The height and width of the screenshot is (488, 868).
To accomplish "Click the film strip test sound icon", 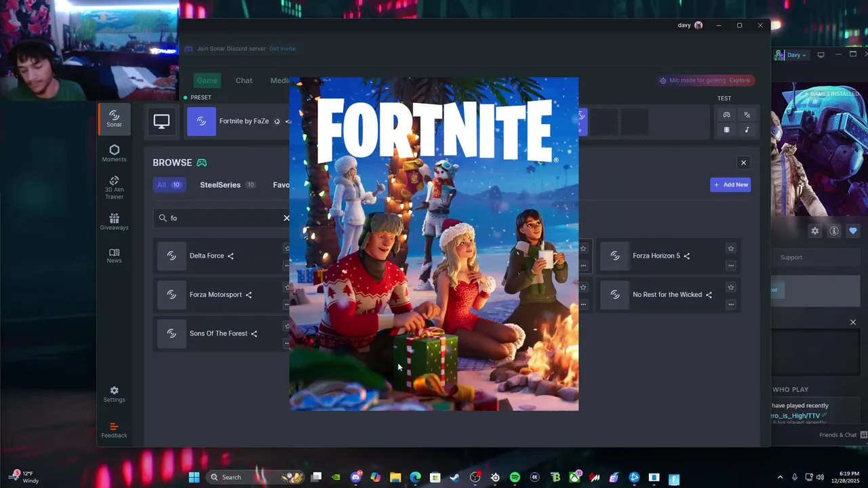I will pyautogui.click(x=726, y=129).
